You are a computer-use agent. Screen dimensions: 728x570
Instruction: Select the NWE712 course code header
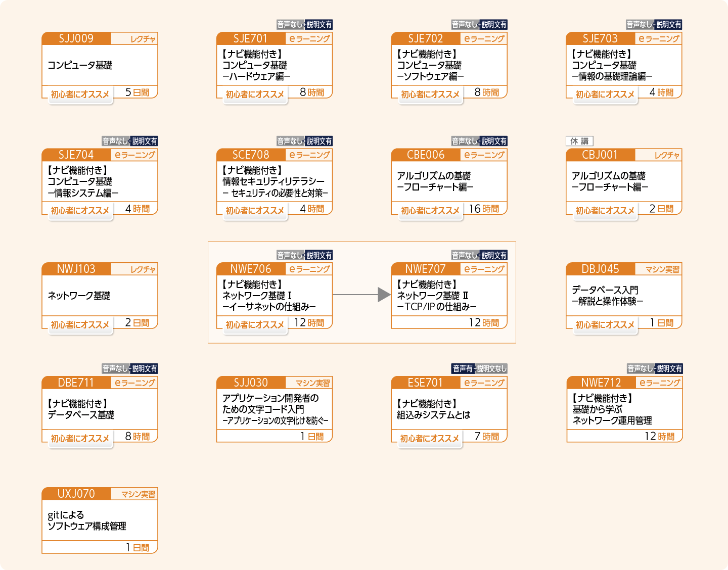pos(601,383)
